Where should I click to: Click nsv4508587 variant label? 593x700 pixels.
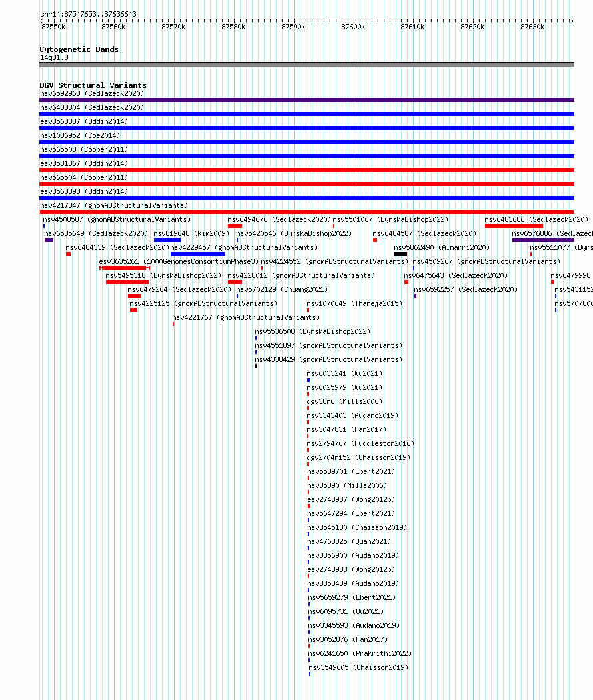click(x=117, y=219)
